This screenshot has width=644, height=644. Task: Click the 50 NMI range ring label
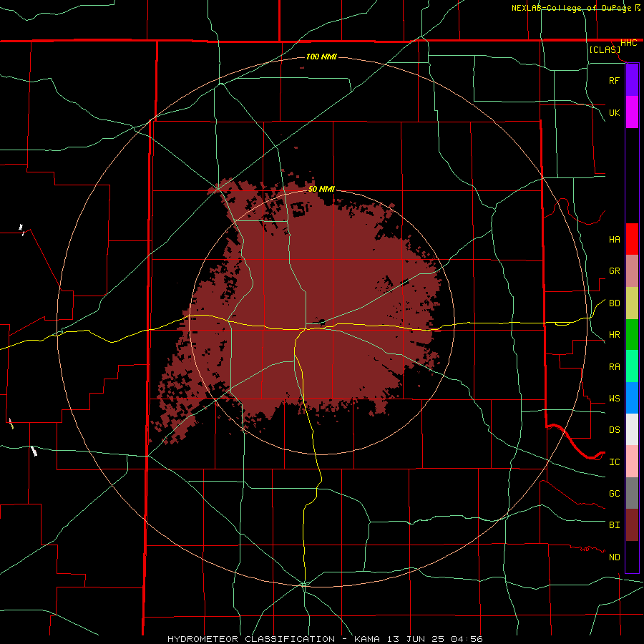(x=321, y=189)
